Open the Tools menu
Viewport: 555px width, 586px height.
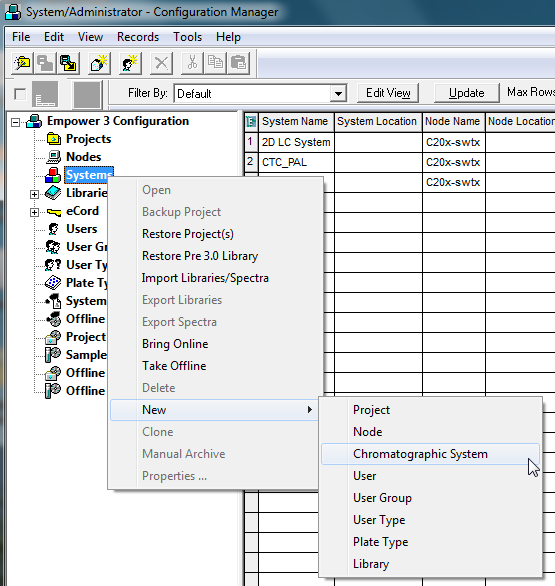[x=187, y=37]
